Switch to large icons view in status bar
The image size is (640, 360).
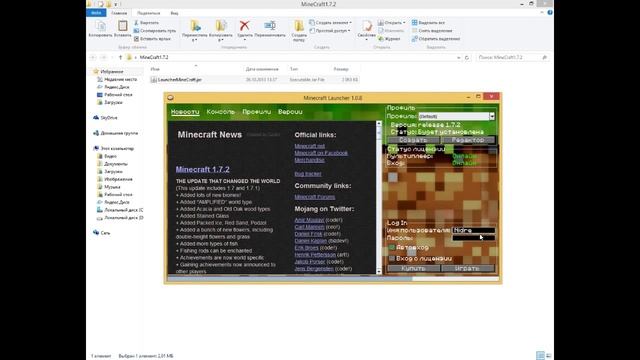click(x=549, y=356)
